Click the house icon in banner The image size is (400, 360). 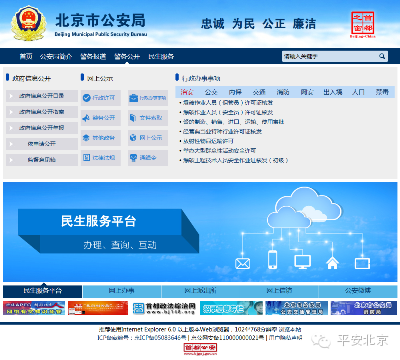coord(332,263)
